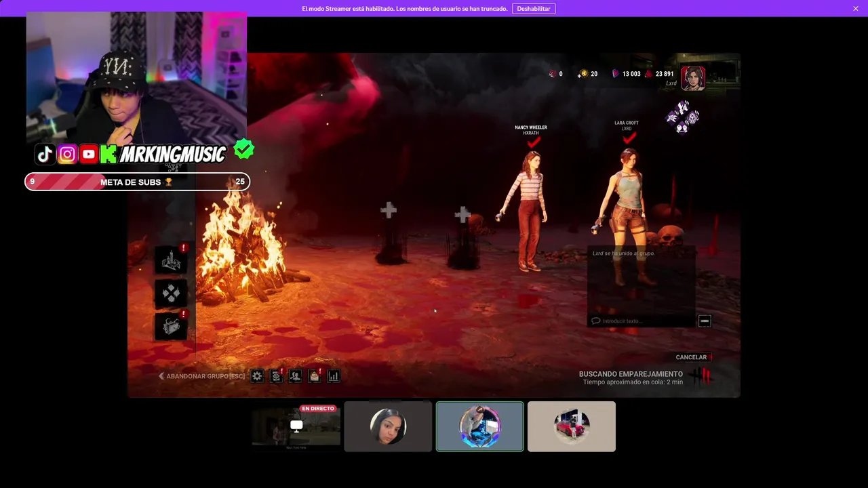Image resolution: width=868 pixels, height=488 pixels.
Task: Dismiss the streamer mode banner with X
Action: click(856, 9)
